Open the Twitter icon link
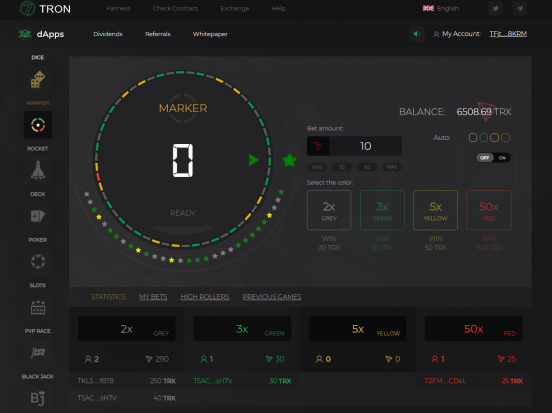Screen dimensions: 552x413 click(x=495, y=8)
